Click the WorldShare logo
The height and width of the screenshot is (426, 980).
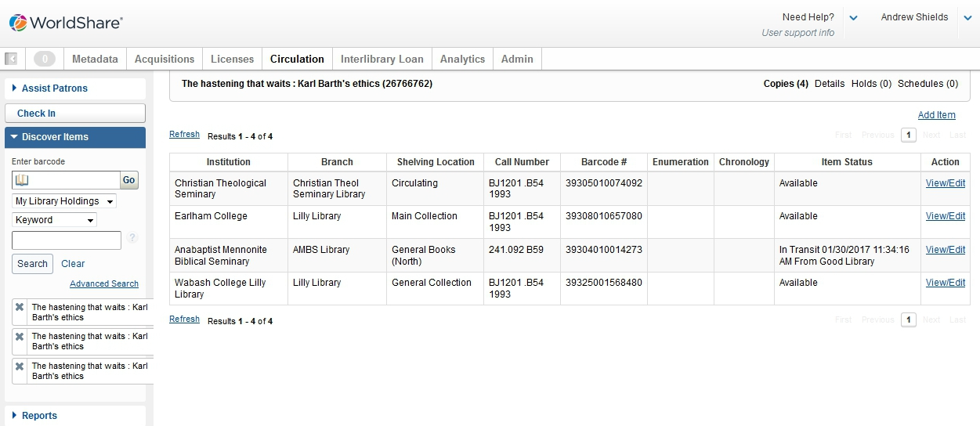[x=66, y=23]
